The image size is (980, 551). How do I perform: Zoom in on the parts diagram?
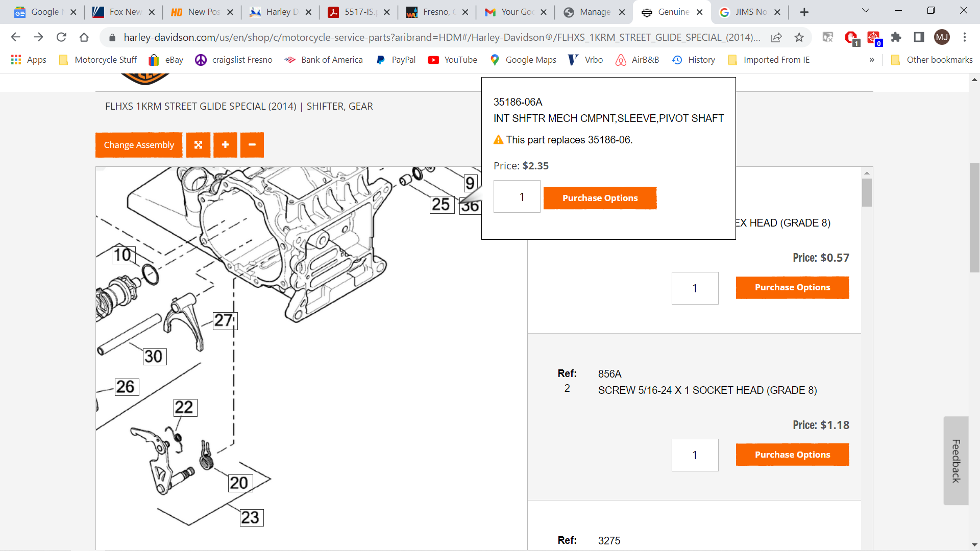[225, 145]
